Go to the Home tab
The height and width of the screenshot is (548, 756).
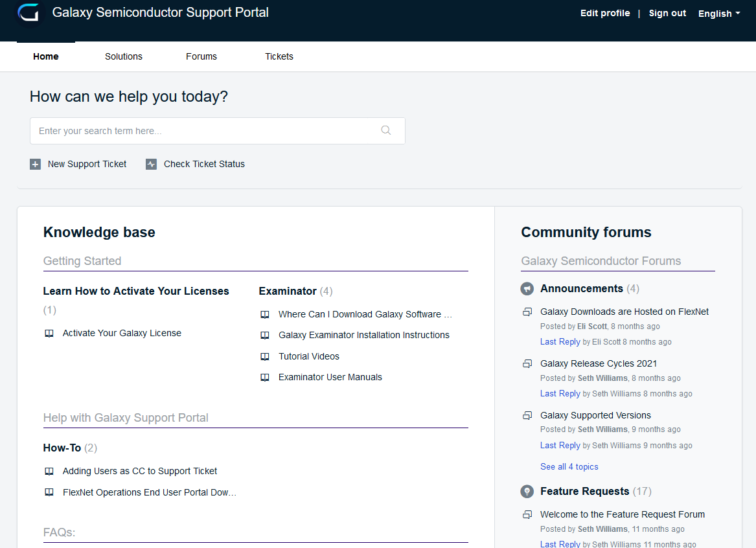pyautogui.click(x=46, y=56)
